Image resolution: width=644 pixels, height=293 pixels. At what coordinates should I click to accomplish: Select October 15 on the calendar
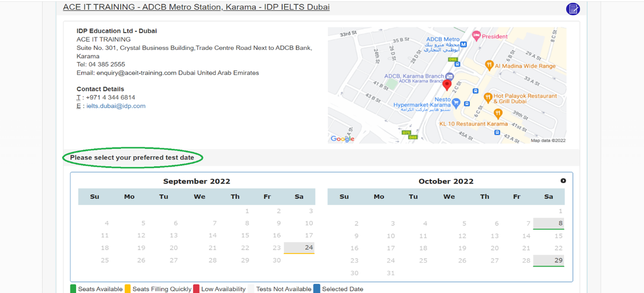tap(558, 235)
